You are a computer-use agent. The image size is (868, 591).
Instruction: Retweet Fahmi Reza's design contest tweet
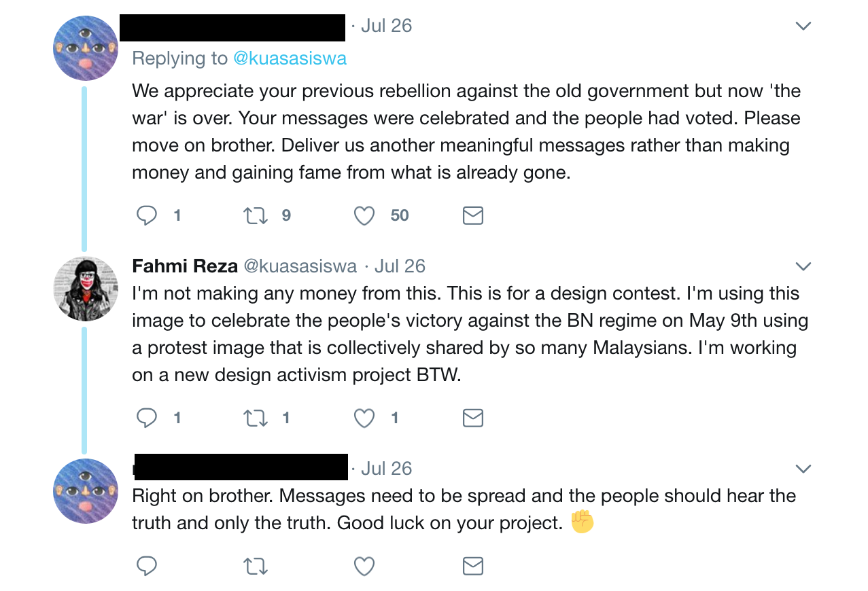click(x=256, y=418)
